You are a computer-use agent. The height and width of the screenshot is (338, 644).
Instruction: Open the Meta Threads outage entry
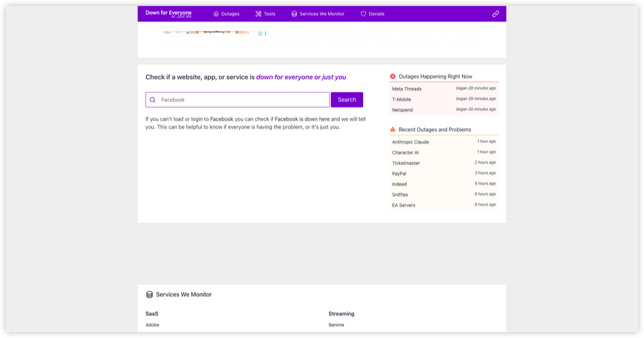click(444, 89)
